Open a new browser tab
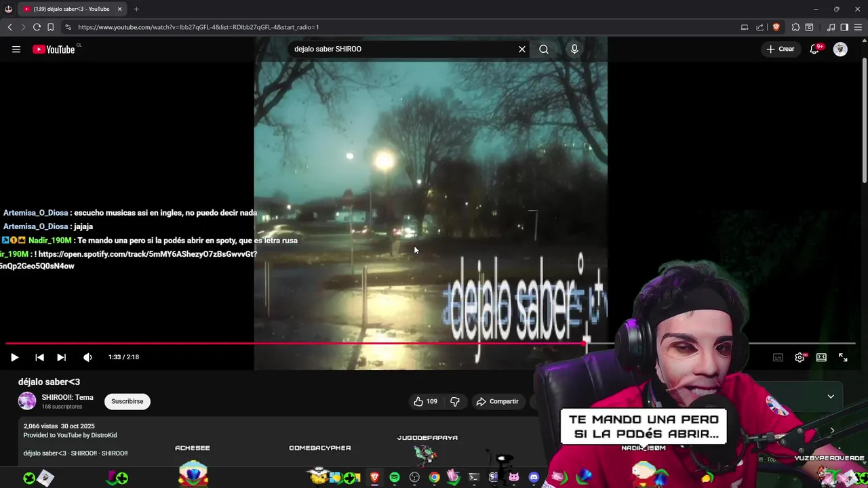 (136, 9)
